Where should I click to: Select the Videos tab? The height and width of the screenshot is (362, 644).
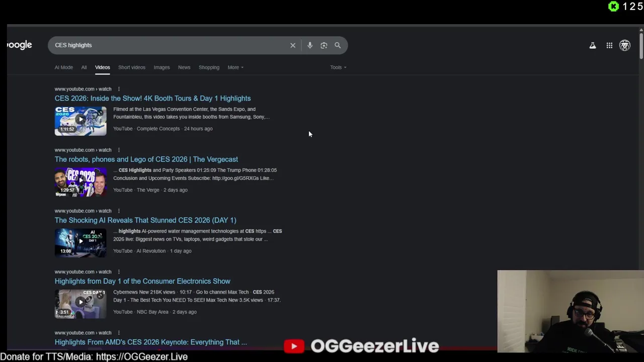[103, 67]
